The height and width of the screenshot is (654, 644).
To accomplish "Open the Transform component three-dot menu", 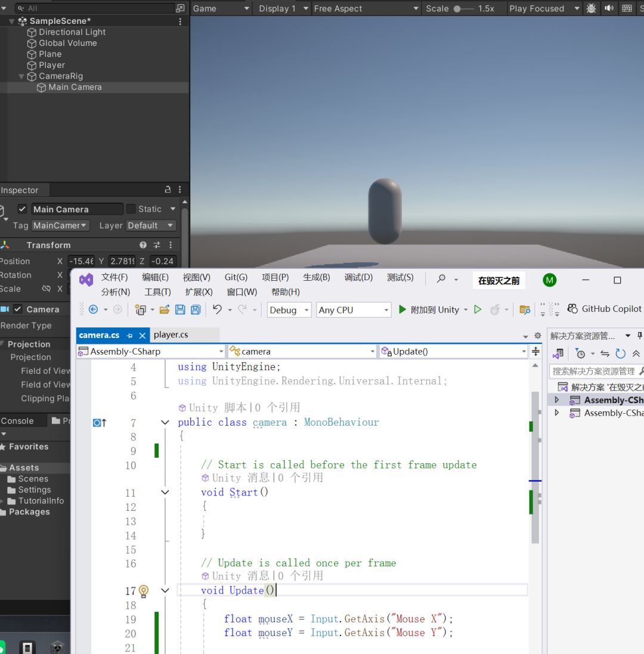I will coord(171,245).
